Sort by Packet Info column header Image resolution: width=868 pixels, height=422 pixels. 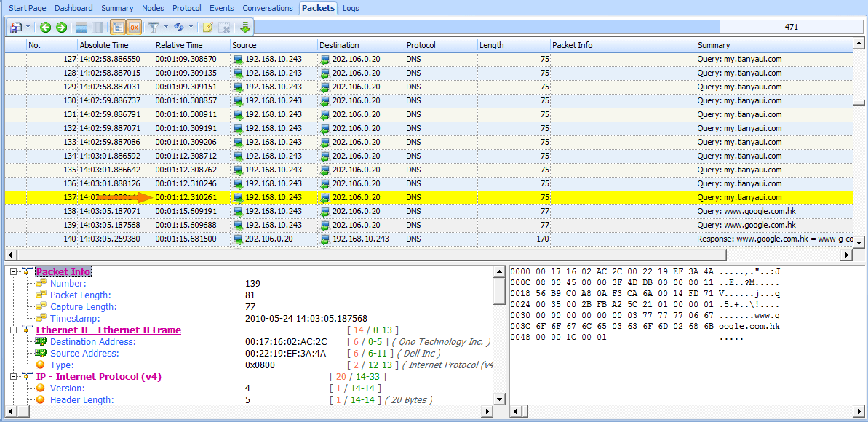[x=623, y=45]
